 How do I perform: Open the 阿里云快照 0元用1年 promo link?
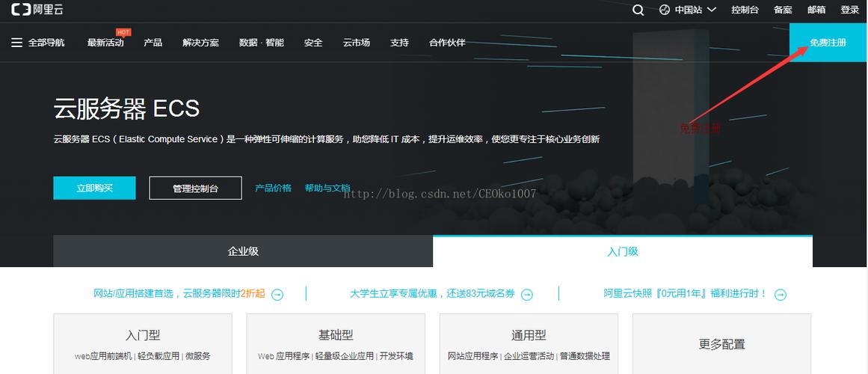point(686,294)
